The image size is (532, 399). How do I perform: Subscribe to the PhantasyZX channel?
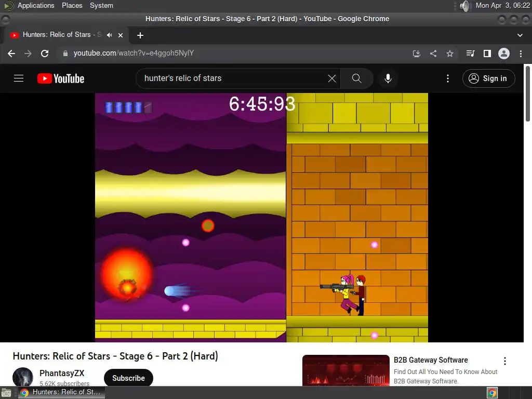coord(128,378)
